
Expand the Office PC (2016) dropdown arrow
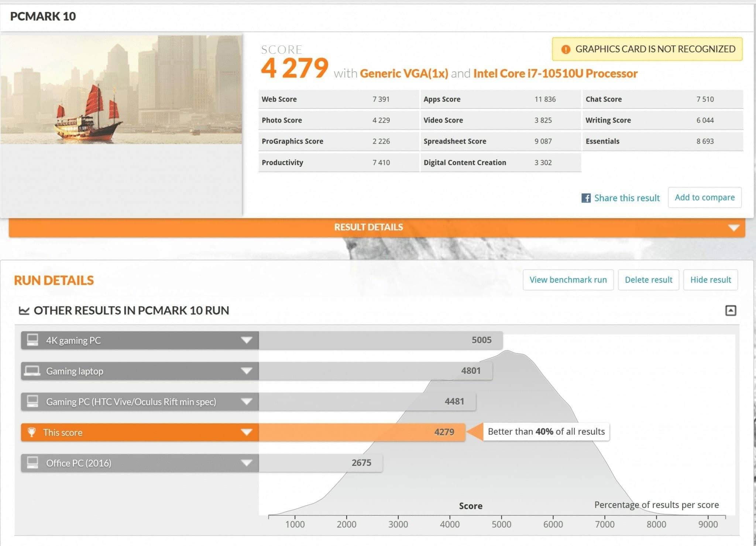246,463
